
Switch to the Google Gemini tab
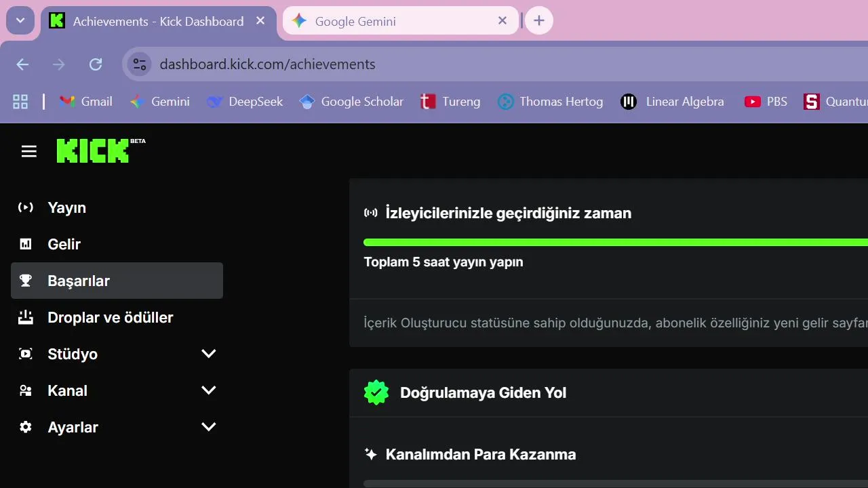[x=401, y=21]
